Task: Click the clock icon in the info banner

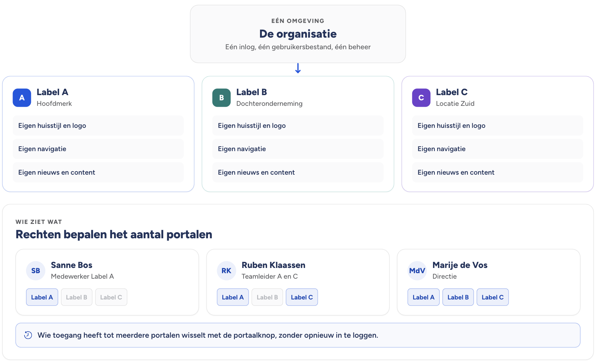Action: pyautogui.click(x=28, y=335)
